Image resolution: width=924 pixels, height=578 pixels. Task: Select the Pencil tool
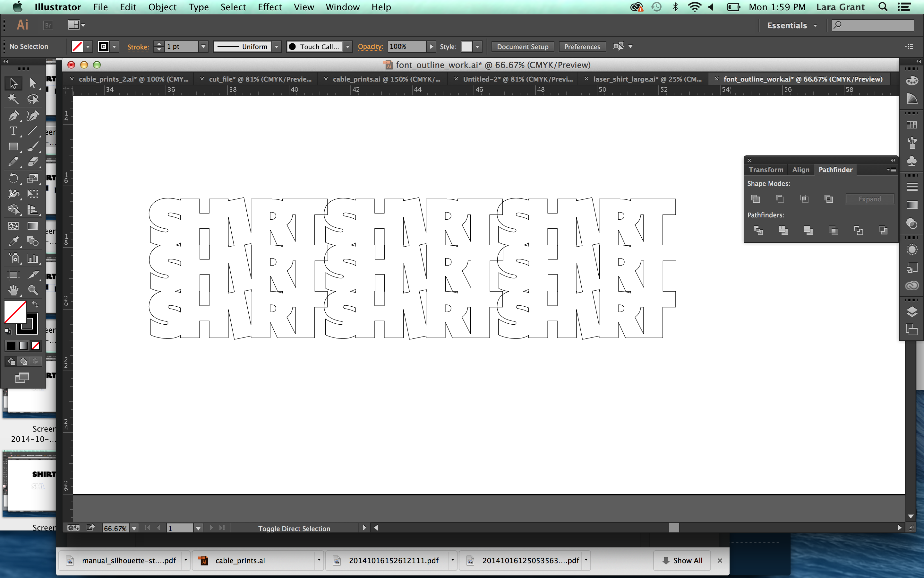pyautogui.click(x=13, y=162)
